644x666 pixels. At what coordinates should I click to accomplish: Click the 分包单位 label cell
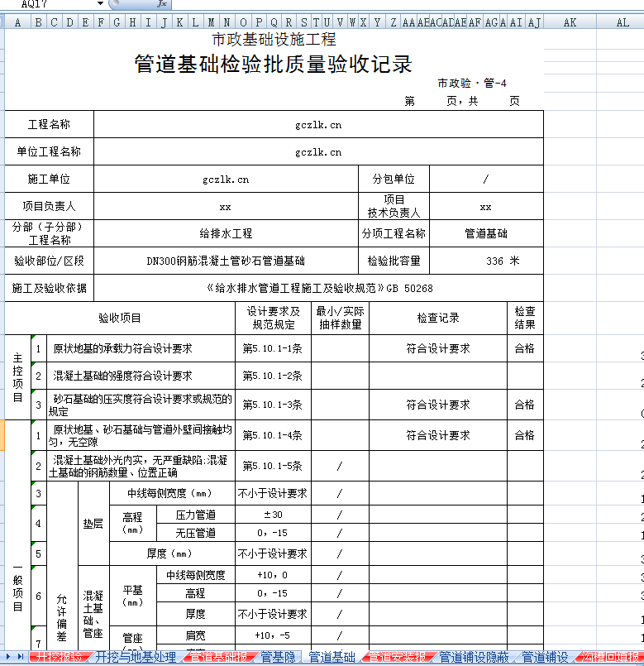[394, 179]
